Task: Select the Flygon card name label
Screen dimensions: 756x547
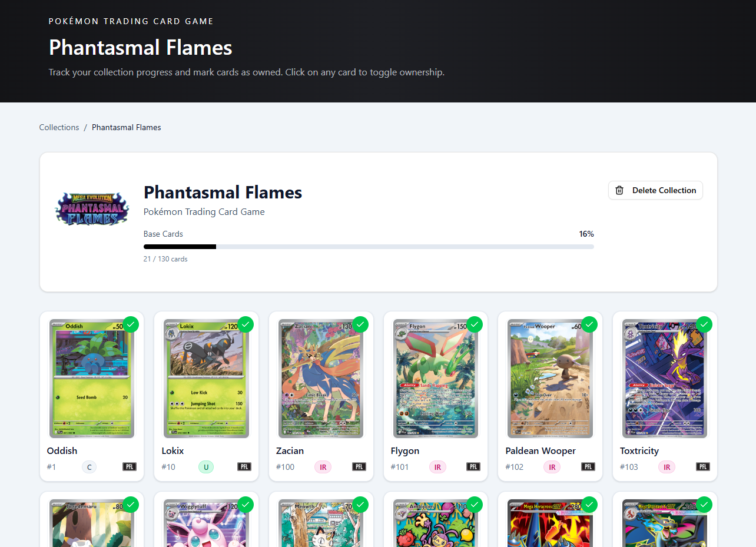Action: click(405, 450)
